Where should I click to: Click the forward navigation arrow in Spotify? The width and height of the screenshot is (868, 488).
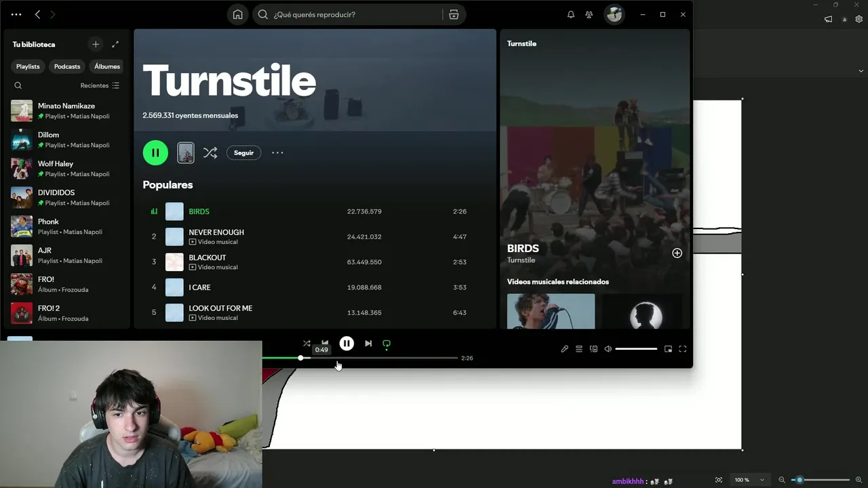coord(53,14)
